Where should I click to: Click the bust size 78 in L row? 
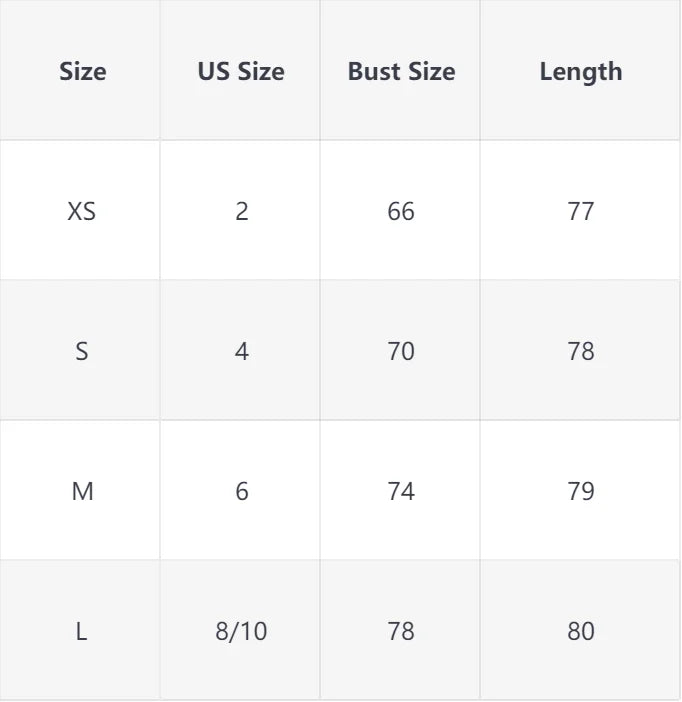pos(401,632)
